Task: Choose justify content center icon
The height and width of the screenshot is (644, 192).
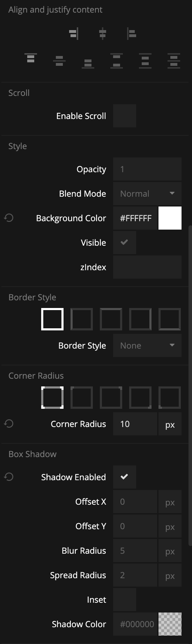Action: click(59, 61)
